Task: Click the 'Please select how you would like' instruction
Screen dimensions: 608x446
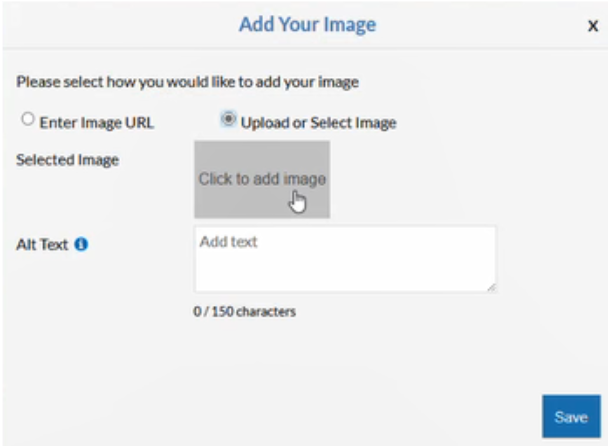Action: [187, 81]
